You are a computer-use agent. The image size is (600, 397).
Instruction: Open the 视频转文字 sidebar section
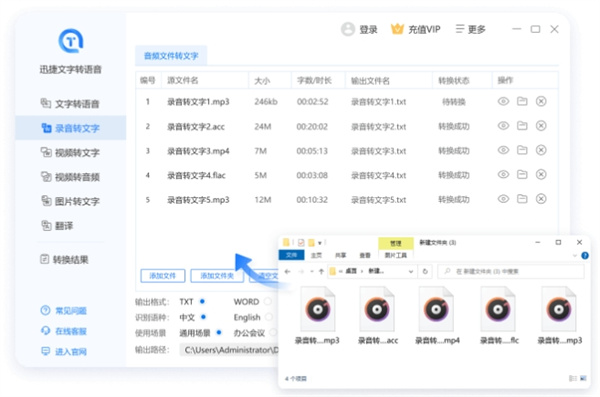[x=71, y=152]
